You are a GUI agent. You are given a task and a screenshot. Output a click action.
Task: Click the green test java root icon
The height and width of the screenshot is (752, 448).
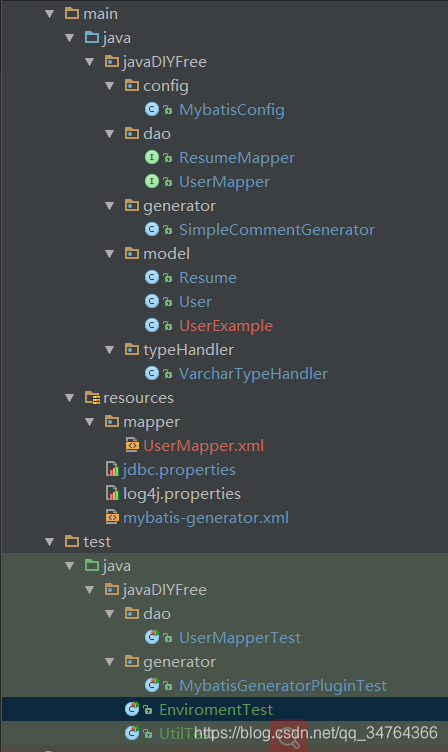point(92,565)
